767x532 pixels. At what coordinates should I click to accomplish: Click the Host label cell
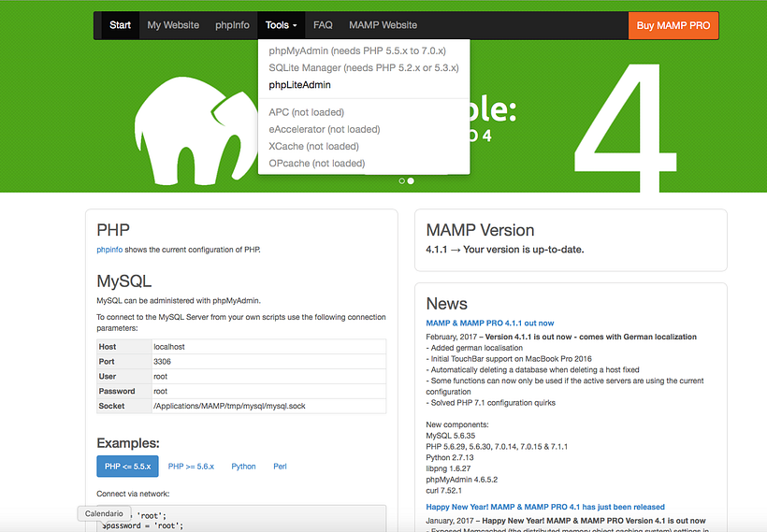124,347
